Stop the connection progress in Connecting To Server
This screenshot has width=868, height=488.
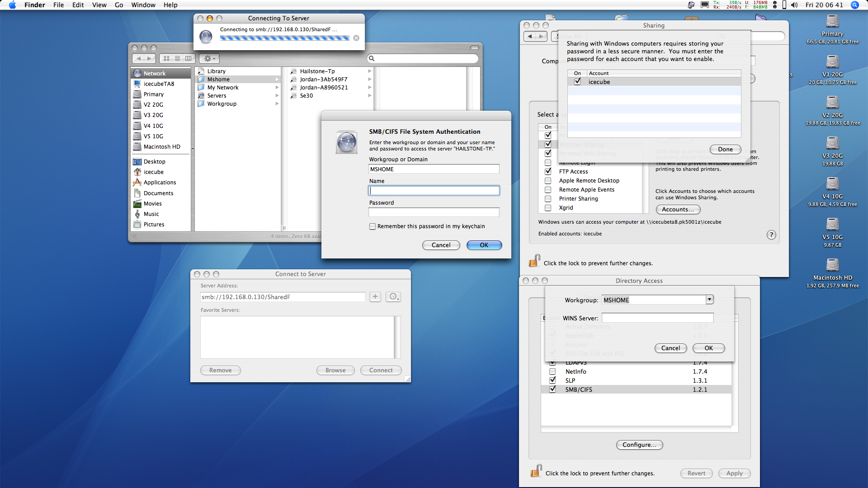(x=356, y=38)
